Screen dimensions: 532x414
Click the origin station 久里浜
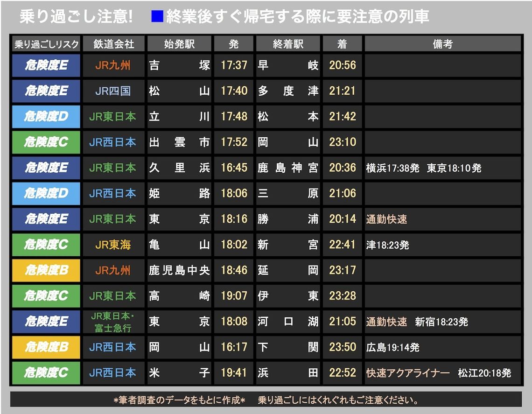tap(179, 168)
